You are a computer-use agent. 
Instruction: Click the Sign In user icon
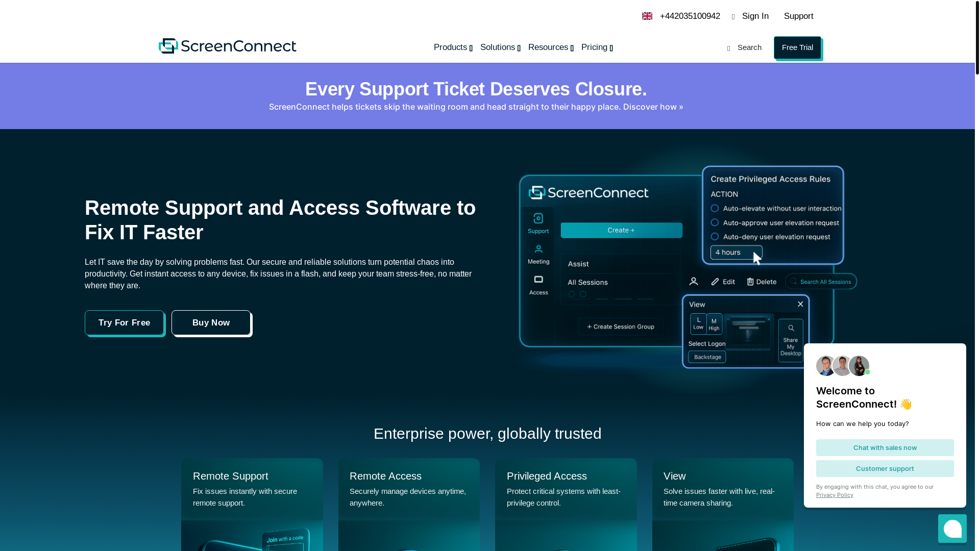(x=733, y=17)
